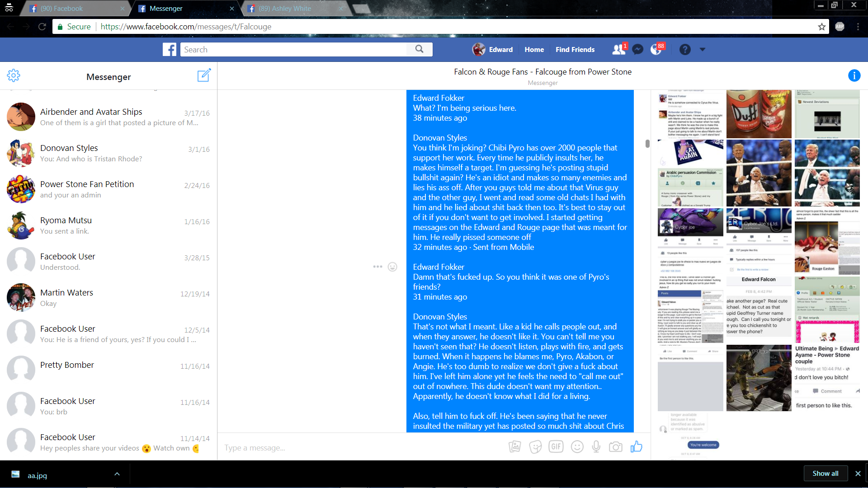Click the search magnifier button

click(x=420, y=49)
